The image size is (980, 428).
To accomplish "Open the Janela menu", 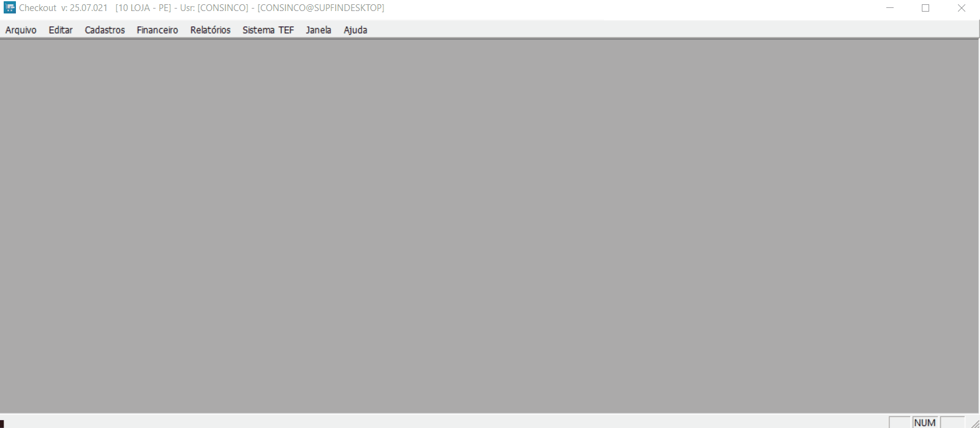I will tap(318, 30).
